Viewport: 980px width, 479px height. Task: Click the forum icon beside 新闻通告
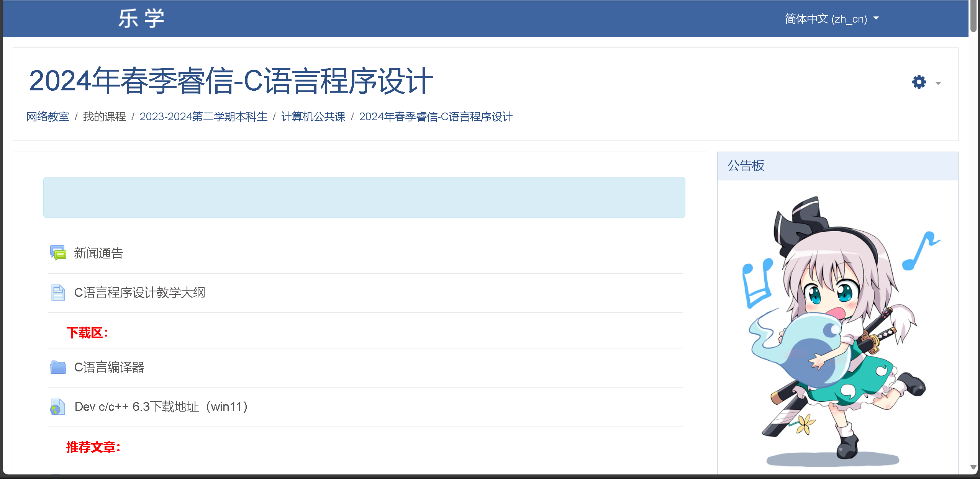tap(58, 253)
